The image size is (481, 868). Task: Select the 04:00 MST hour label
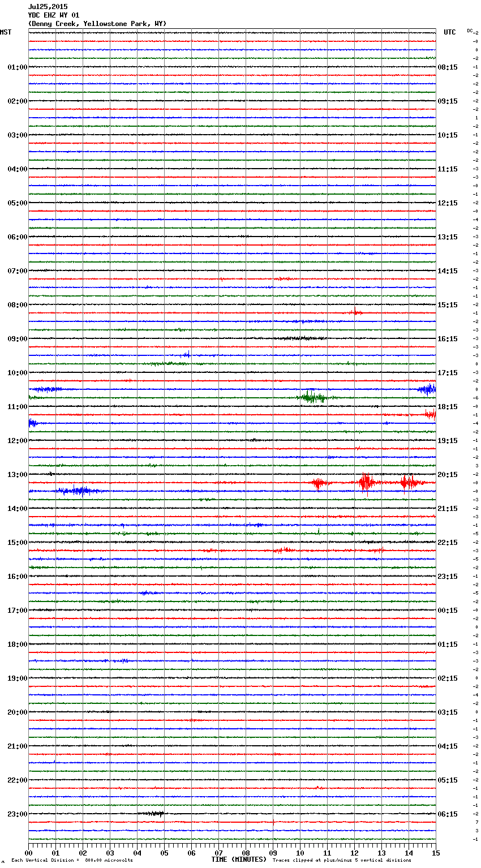(18, 169)
